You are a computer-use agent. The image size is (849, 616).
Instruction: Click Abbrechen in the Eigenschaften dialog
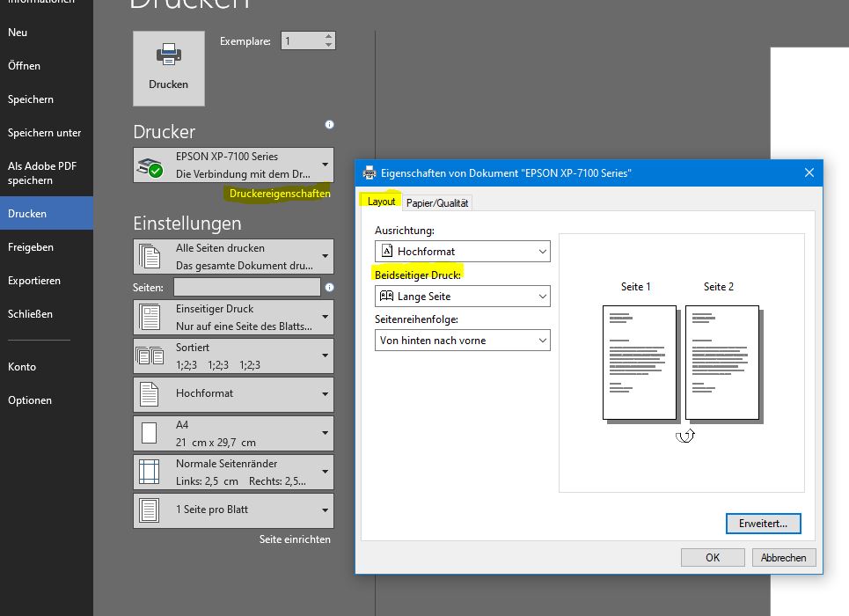[x=784, y=558]
